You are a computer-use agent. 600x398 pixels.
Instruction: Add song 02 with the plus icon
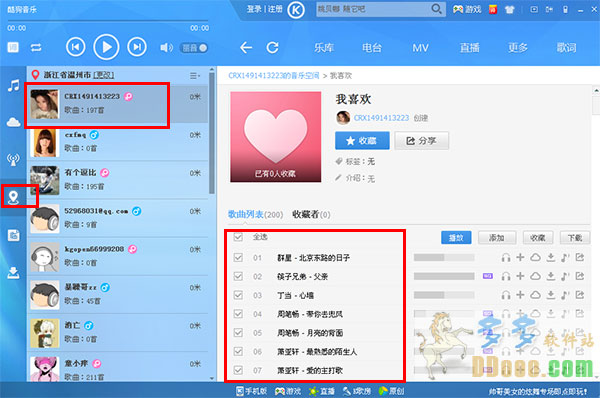click(x=520, y=276)
